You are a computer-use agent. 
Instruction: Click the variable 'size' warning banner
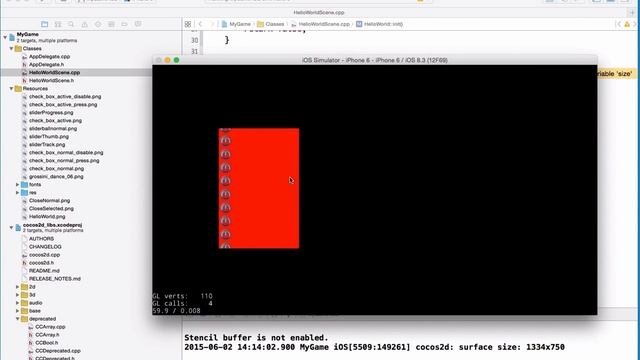point(616,74)
